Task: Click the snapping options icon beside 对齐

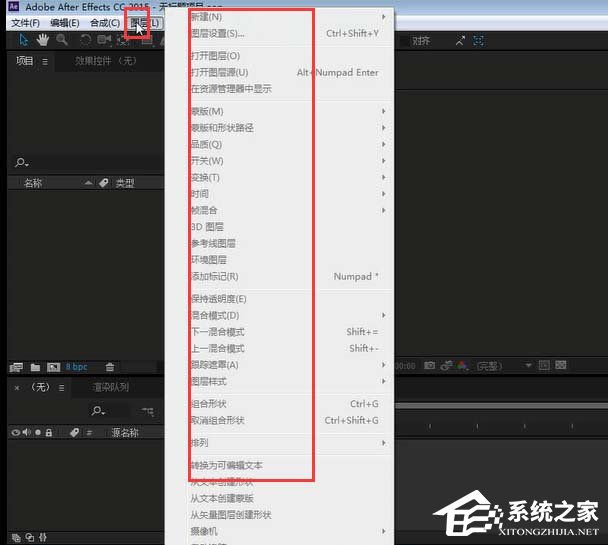Action: click(460, 41)
